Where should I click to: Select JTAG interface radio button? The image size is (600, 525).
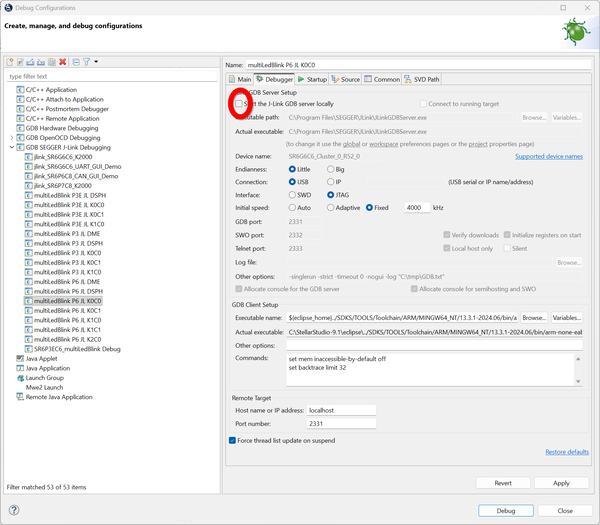click(331, 195)
